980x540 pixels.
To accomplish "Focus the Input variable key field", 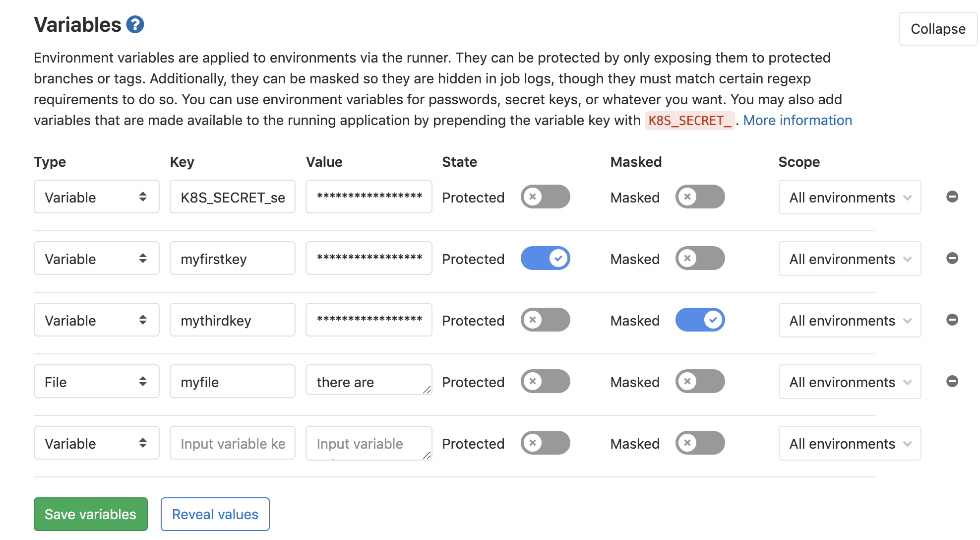I will click(233, 443).
